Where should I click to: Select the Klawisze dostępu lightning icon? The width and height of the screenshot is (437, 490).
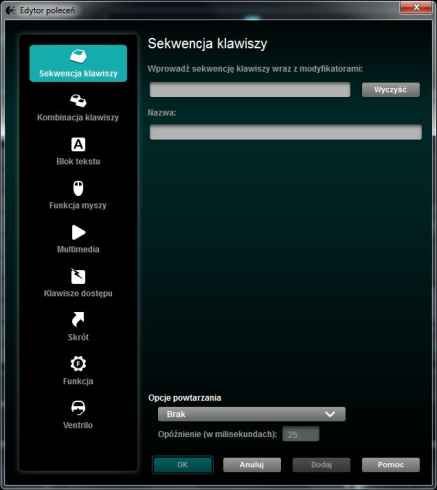78,276
